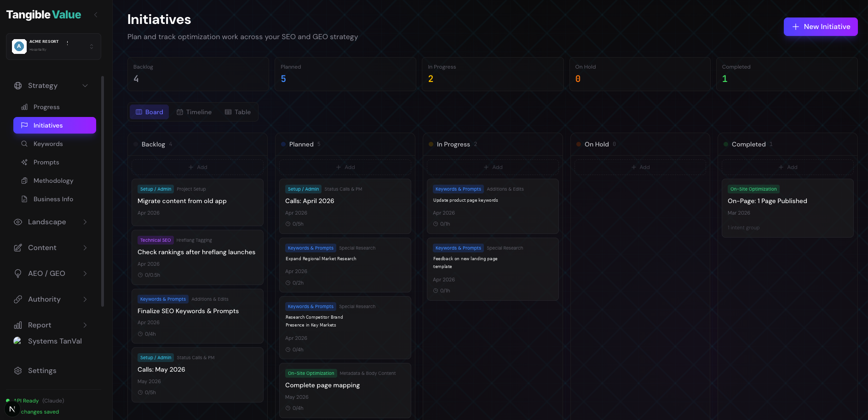Click the Backlog summary card
The height and width of the screenshot is (420, 868).
pos(198,74)
